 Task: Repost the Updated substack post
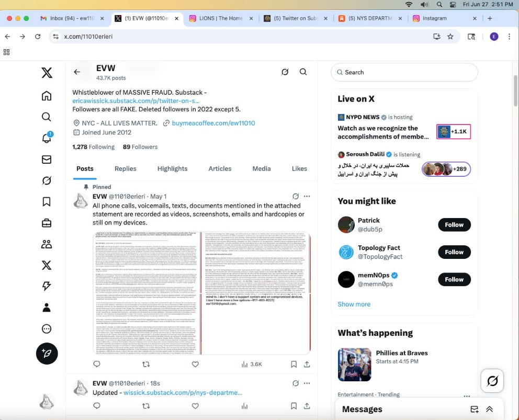(x=146, y=406)
